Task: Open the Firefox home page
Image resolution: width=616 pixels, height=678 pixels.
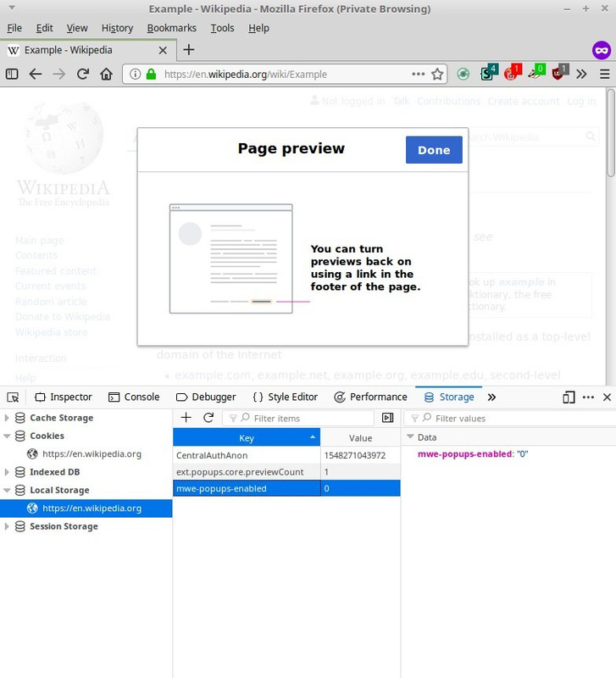Action: [106, 74]
